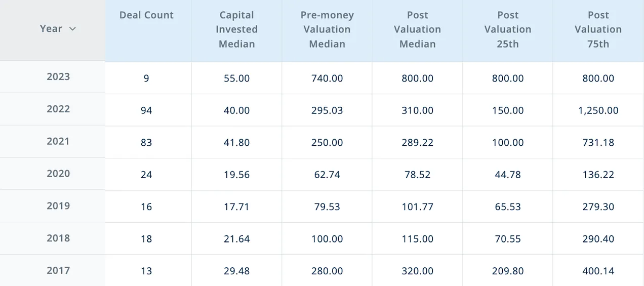The height and width of the screenshot is (286, 644).
Task: Click the 740.00 pre-money valuation cell
Action: pos(327,78)
